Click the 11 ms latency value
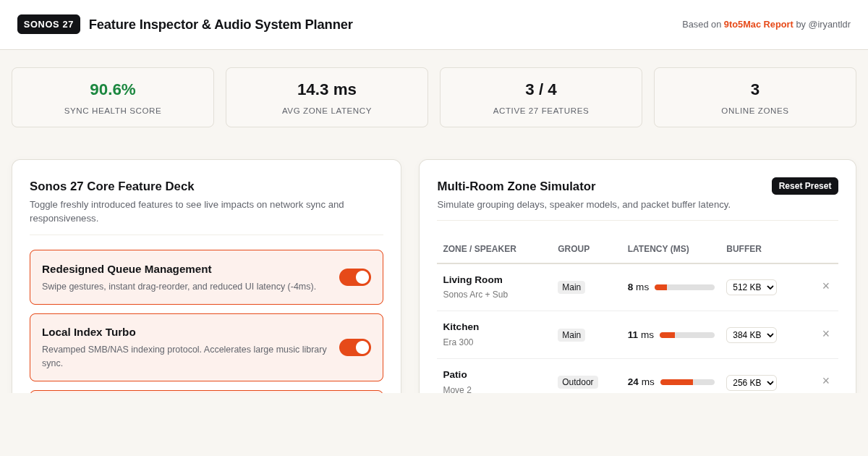This screenshot has width=868, height=456. click(x=641, y=335)
